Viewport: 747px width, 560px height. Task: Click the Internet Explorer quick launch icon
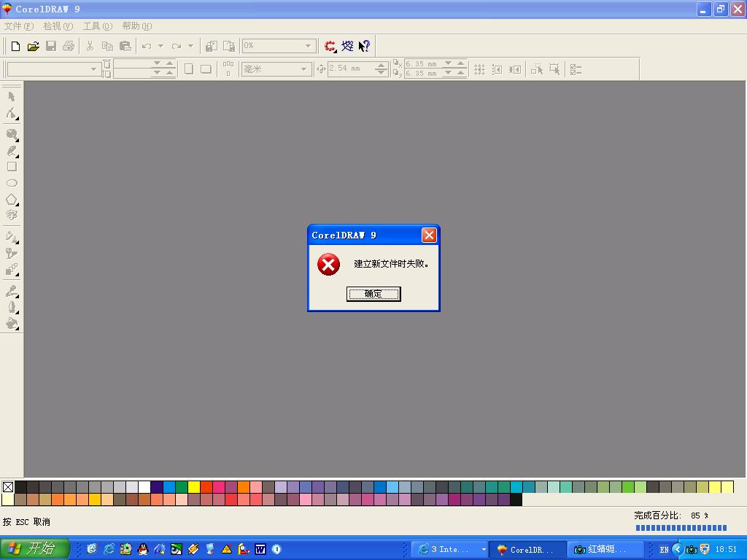(x=109, y=549)
